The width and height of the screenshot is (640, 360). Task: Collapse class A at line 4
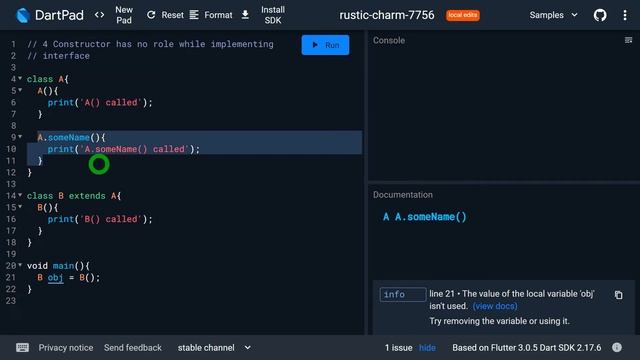click(x=20, y=78)
